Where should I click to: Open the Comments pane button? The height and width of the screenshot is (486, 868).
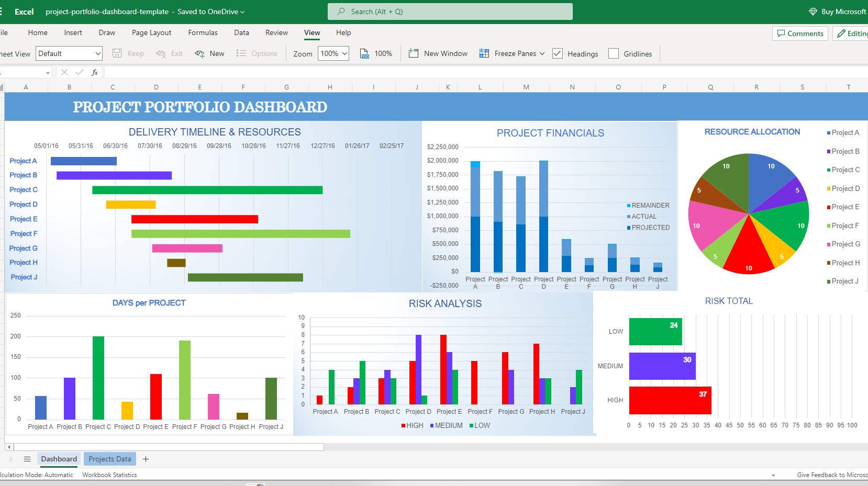(x=800, y=33)
